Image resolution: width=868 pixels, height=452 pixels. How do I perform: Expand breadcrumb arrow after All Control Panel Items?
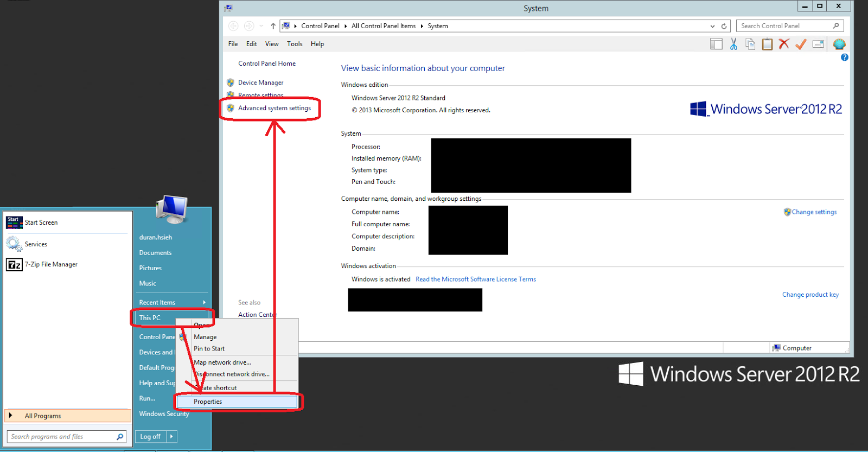(x=422, y=26)
